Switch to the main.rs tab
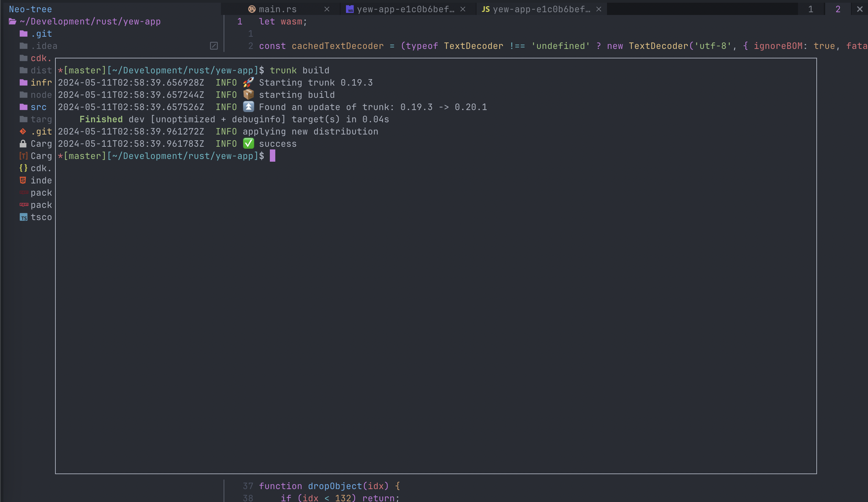Image resolution: width=868 pixels, height=502 pixels. pyautogui.click(x=278, y=9)
